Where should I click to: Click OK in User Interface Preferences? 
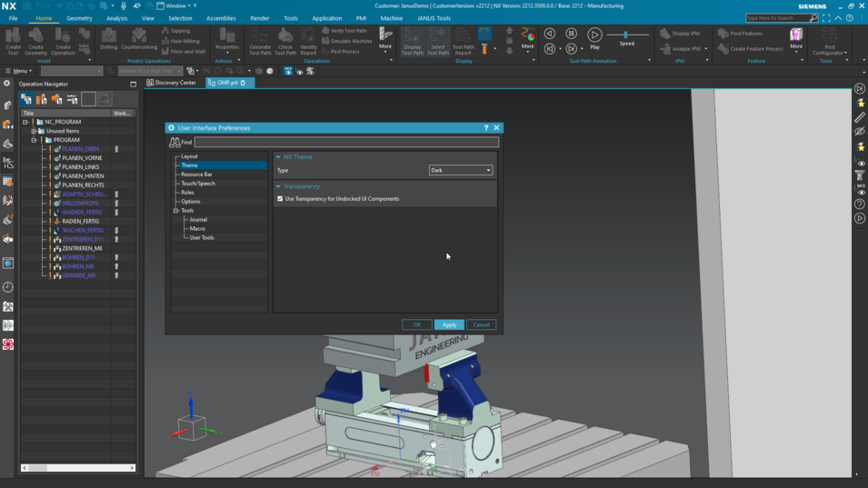click(417, 324)
